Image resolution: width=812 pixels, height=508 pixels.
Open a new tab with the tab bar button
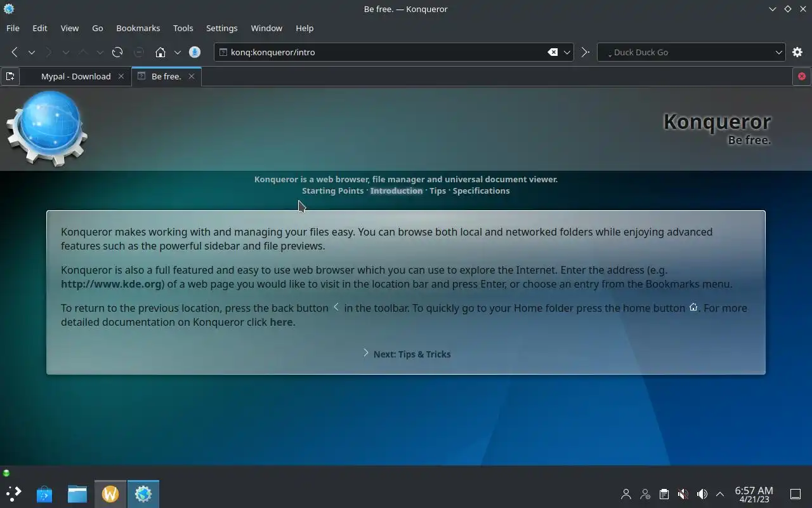pyautogui.click(x=10, y=76)
